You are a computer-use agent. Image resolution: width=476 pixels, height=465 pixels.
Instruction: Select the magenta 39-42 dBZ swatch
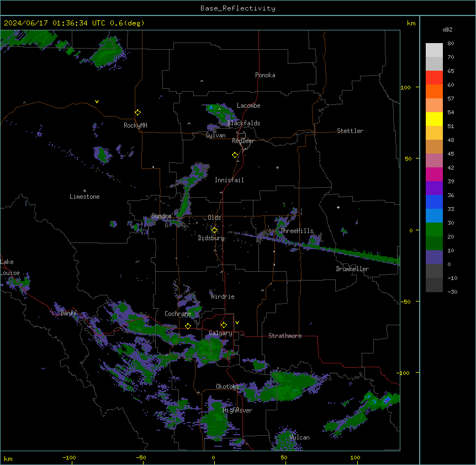[434, 174]
